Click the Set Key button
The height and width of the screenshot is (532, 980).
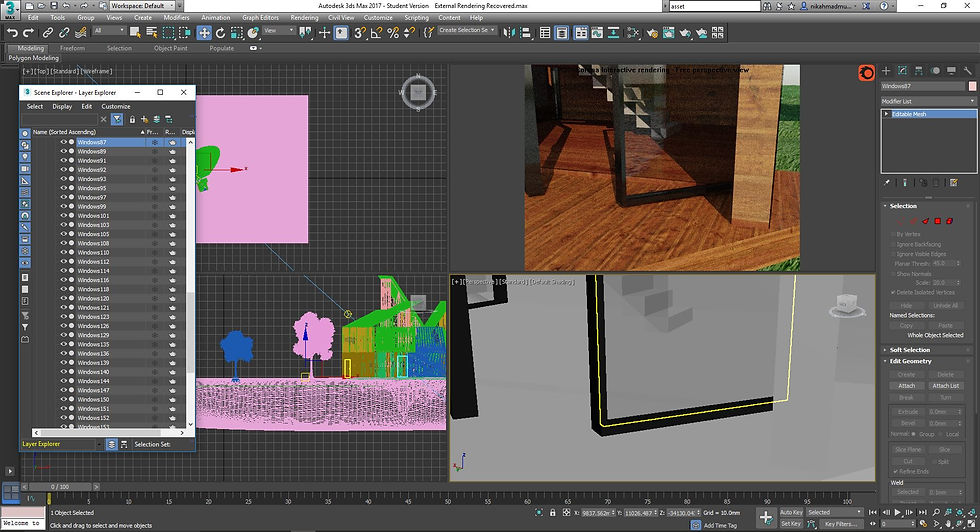coord(791,523)
